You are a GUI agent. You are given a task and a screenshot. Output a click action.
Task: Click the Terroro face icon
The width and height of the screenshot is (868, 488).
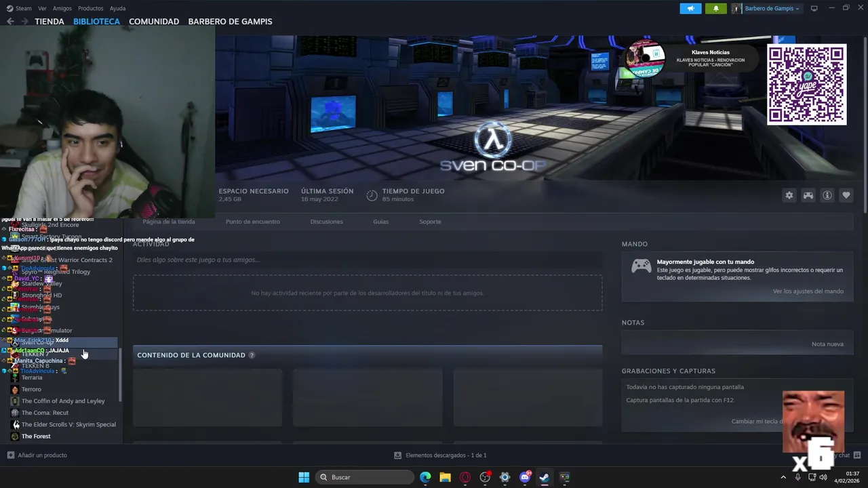[x=15, y=389]
